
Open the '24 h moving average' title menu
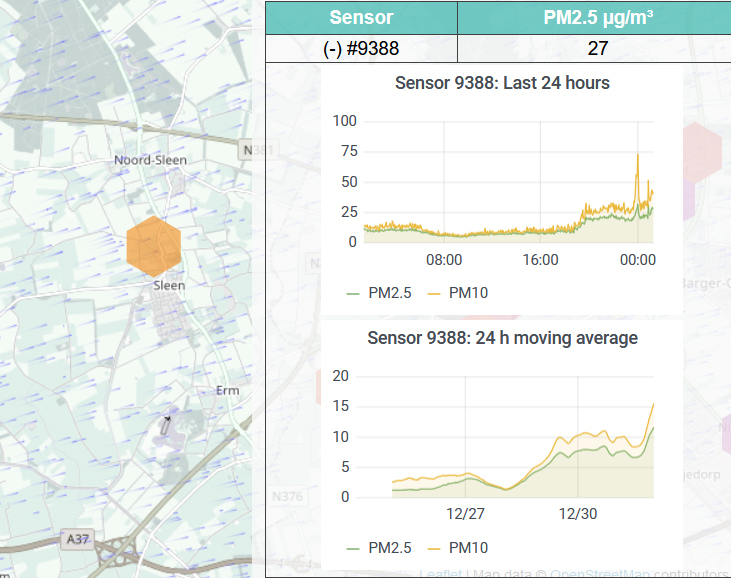[502, 338]
